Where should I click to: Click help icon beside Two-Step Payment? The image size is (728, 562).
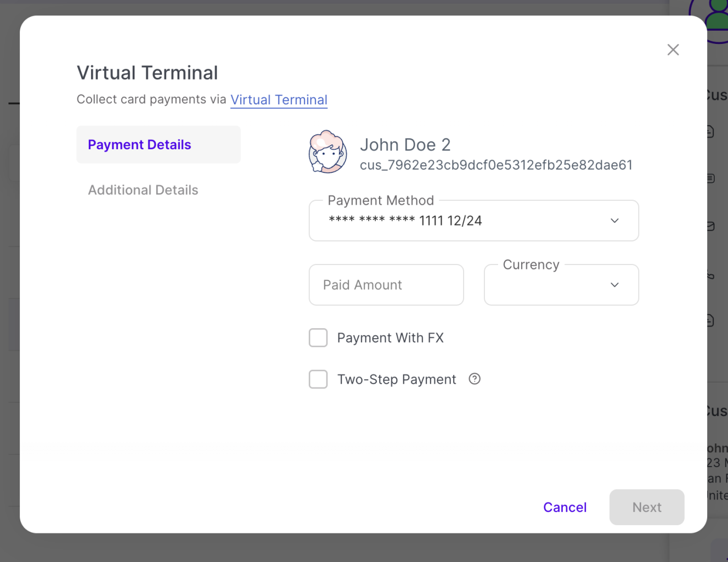[475, 379]
